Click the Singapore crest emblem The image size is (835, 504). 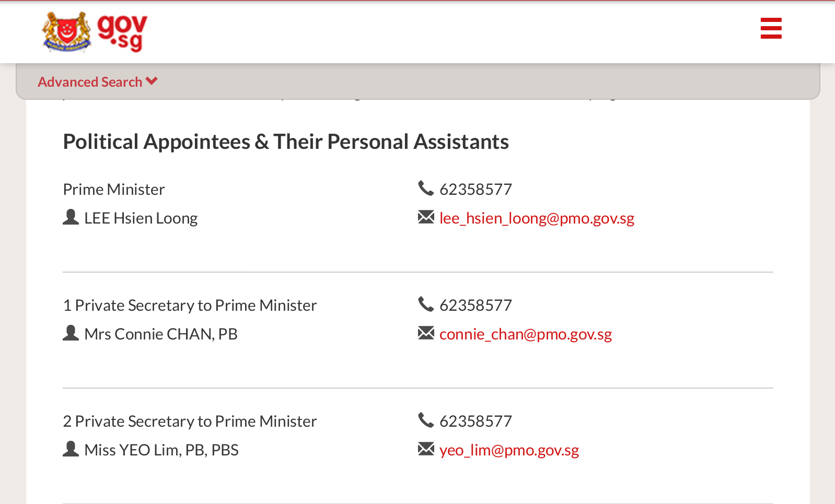[66, 32]
